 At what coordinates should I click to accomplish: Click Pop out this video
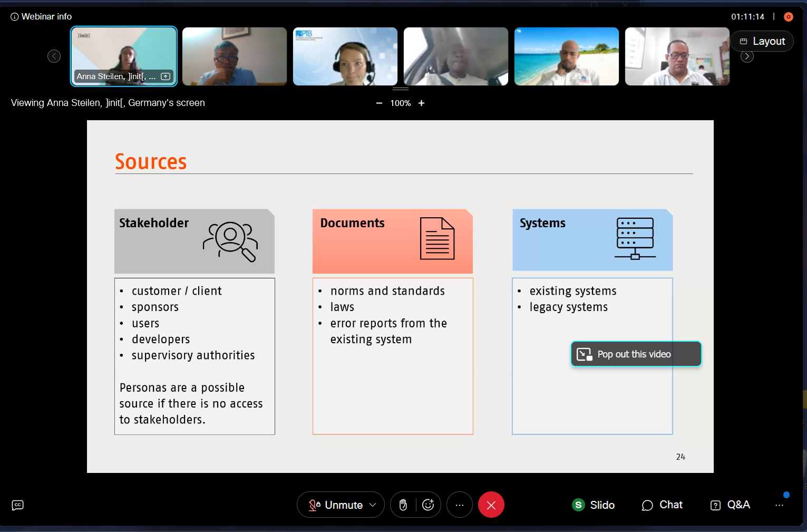click(636, 354)
